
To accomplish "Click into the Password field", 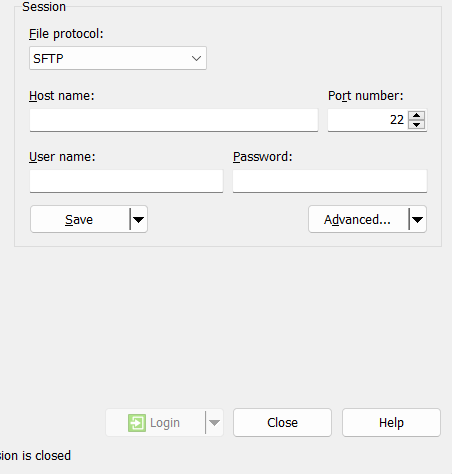I will (x=330, y=181).
